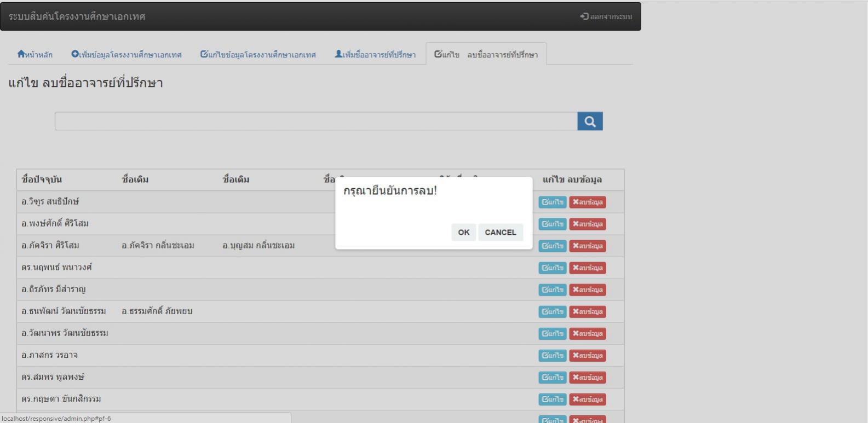The image size is (868, 423).
Task: Click the name ดร.นฤพนธ์ พนาวงศ์
Action: pyautogui.click(x=56, y=267)
